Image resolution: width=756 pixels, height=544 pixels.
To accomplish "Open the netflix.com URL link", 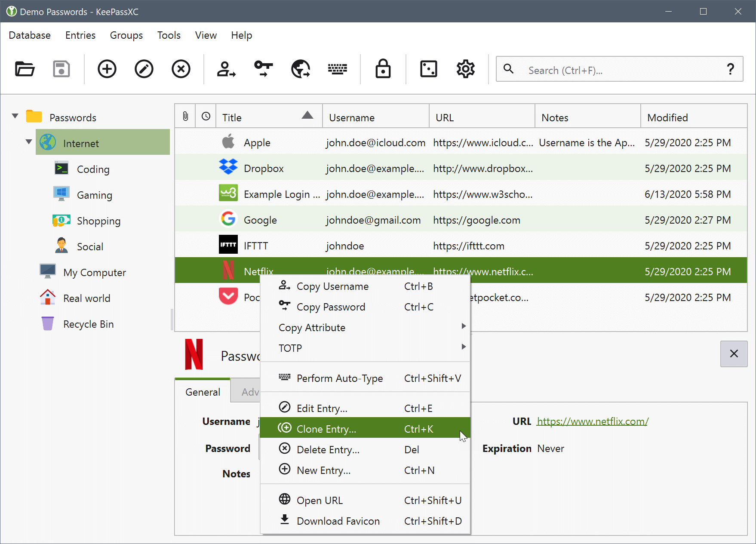I will pos(592,421).
